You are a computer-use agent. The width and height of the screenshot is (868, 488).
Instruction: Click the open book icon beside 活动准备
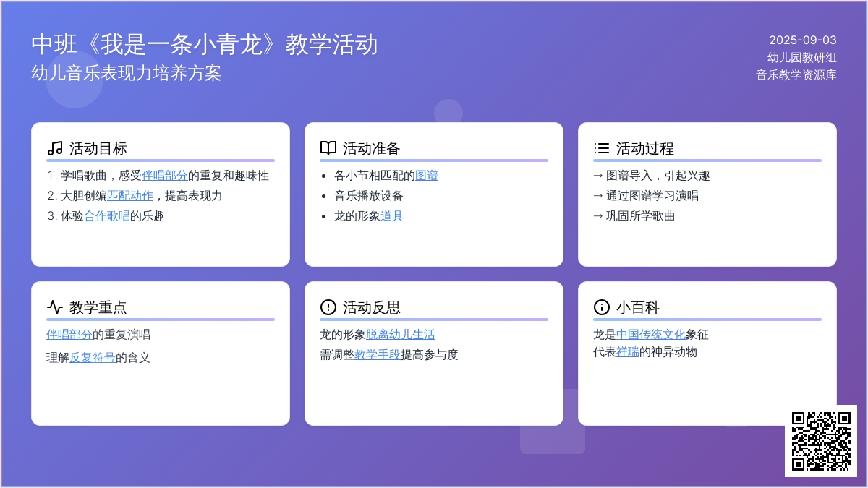[328, 148]
